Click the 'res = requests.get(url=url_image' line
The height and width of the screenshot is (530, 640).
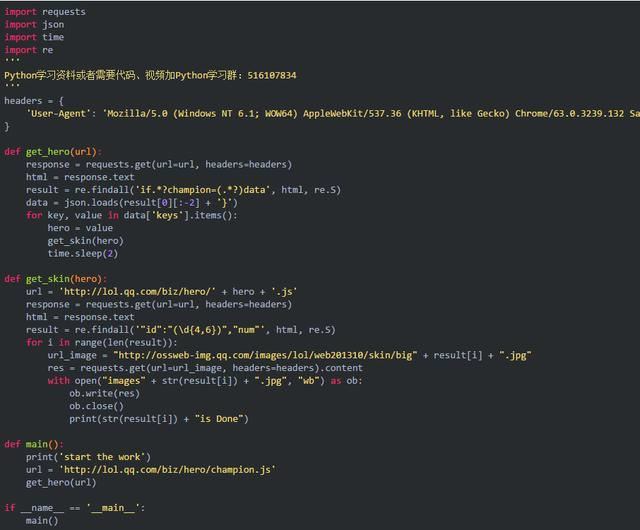tap(205, 368)
